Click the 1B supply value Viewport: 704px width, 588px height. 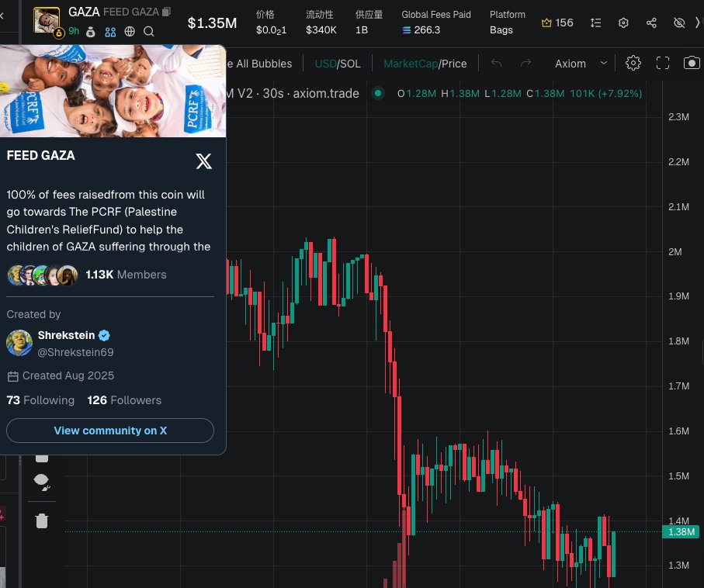pos(362,30)
